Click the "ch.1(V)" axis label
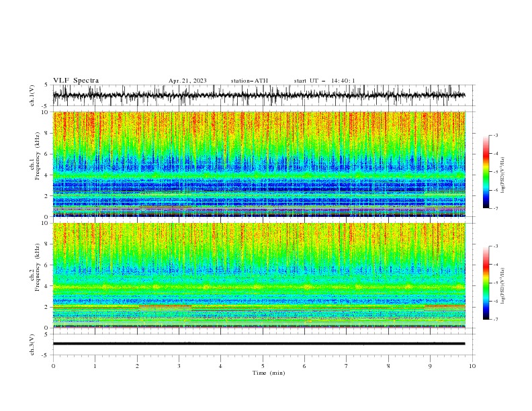 32,95
